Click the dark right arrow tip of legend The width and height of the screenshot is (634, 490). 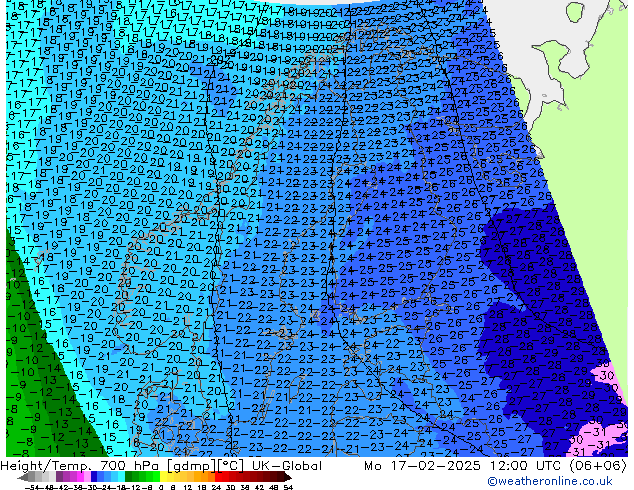(288, 477)
